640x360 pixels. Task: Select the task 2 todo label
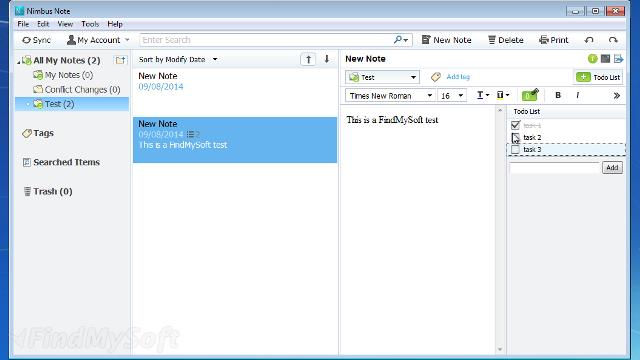[532, 138]
